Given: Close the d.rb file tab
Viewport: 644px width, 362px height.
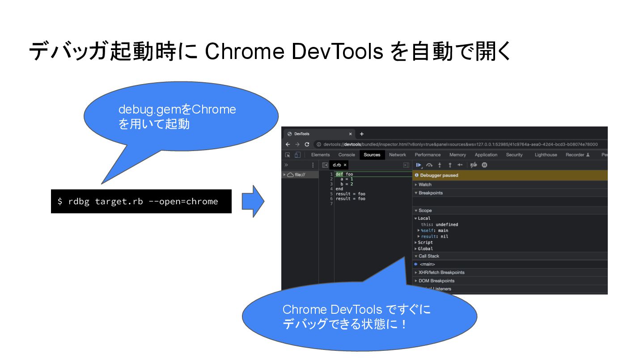Looking at the screenshot, I should (345, 165).
